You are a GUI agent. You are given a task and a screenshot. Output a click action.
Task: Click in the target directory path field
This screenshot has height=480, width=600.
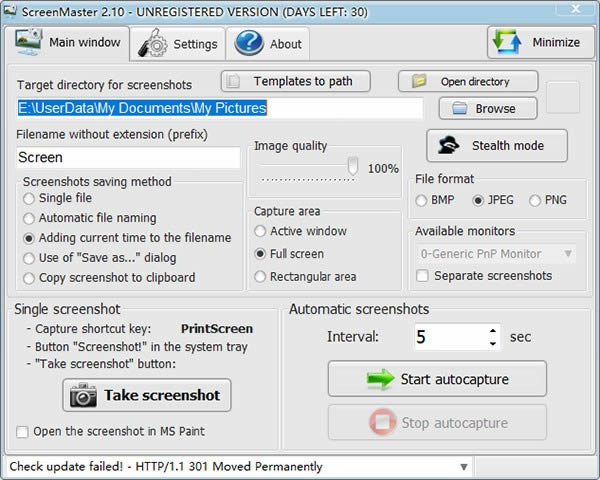point(220,108)
